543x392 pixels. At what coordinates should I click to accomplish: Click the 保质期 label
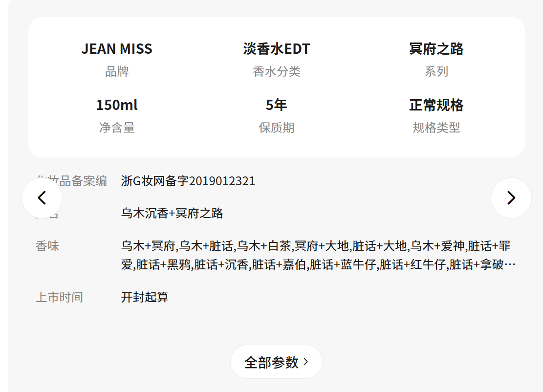pos(277,128)
